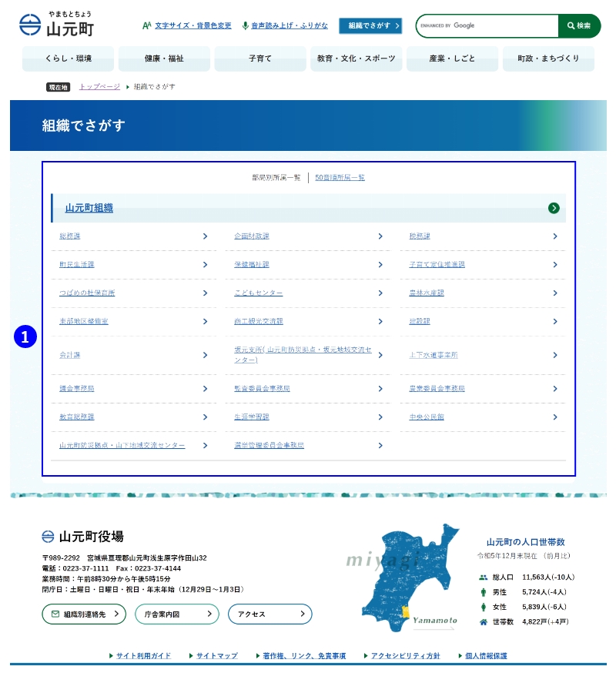Click chevron next to 企画財政課
Image resolution: width=616 pixels, height=673 pixels.
380,236
